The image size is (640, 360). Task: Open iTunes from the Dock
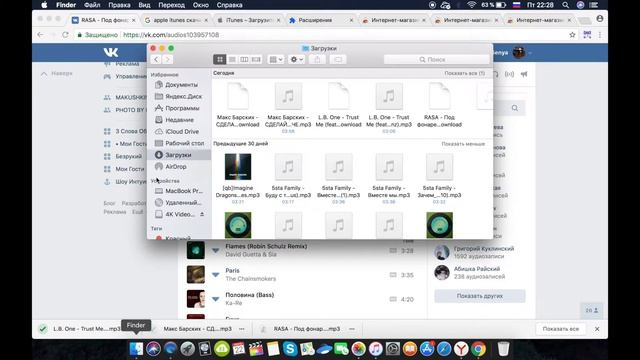click(376, 349)
